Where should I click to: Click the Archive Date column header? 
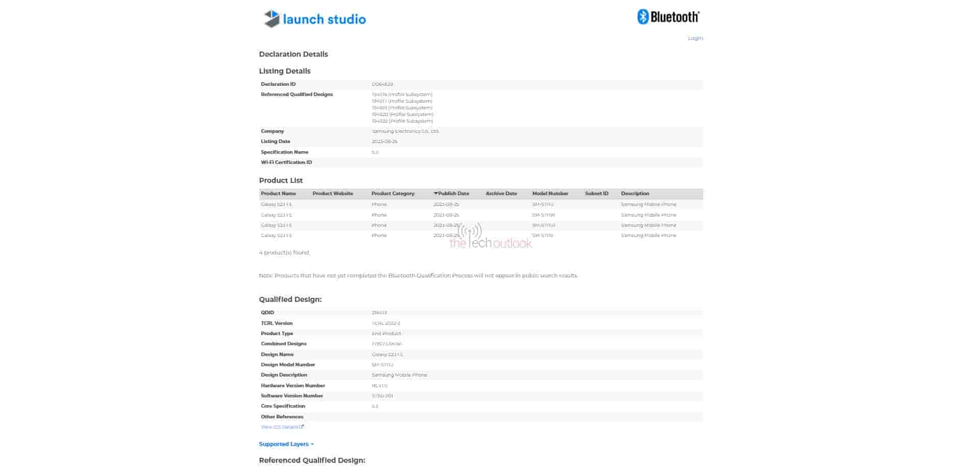click(x=501, y=194)
